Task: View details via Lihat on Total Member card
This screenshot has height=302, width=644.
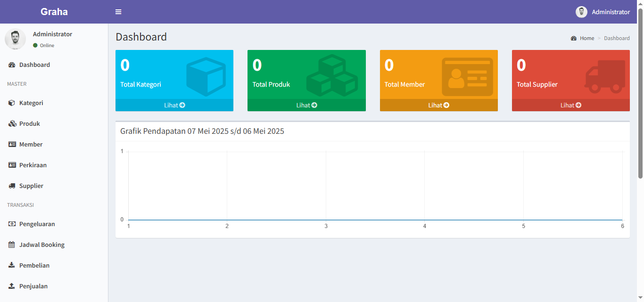Action: point(438,105)
